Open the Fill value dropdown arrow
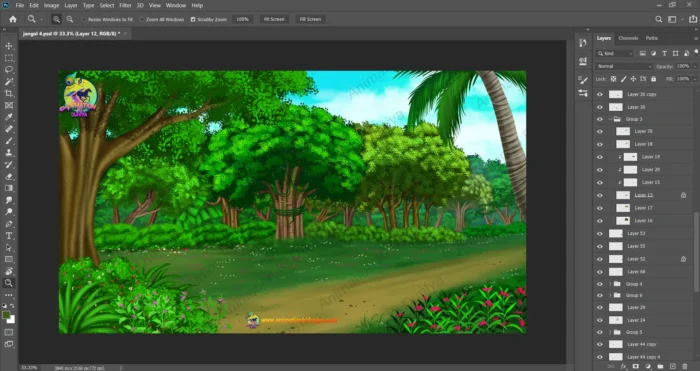 click(x=694, y=79)
